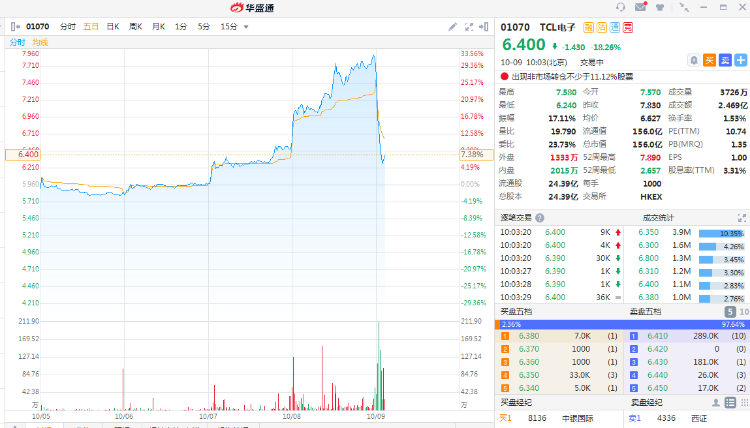The height and width of the screenshot is (428, 750).
Task: Click the orange 融 margin badge beside TCL电子
Action: coord(588,27)
